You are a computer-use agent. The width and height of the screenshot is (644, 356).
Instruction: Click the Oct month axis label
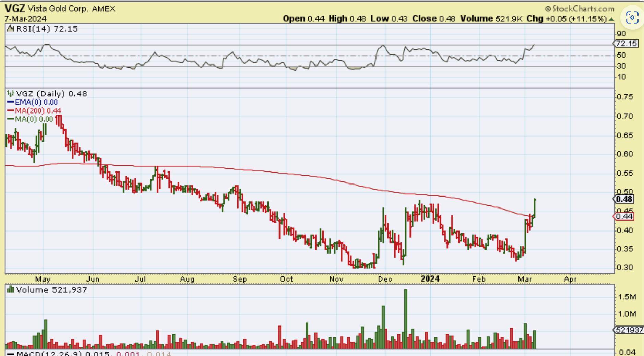(286, 279)
